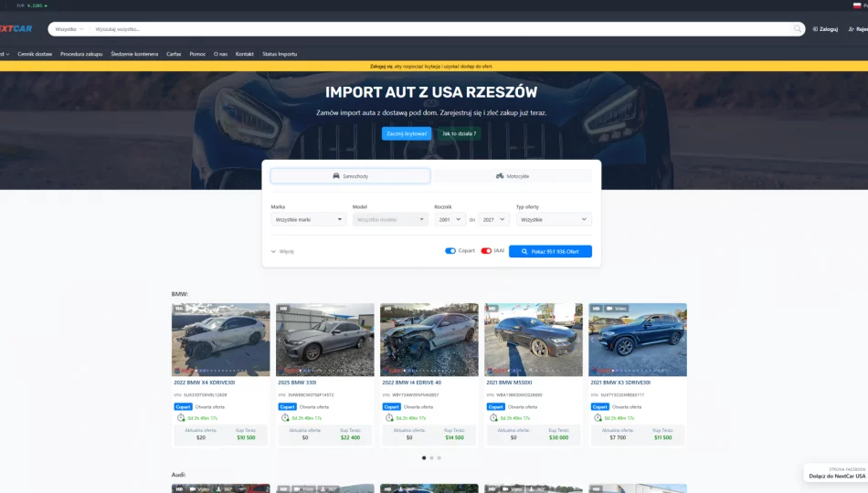Click timer clock icon on BMW X4 card
The height and width of the screenshot is (493, 868).
click(x=181, y=418)
